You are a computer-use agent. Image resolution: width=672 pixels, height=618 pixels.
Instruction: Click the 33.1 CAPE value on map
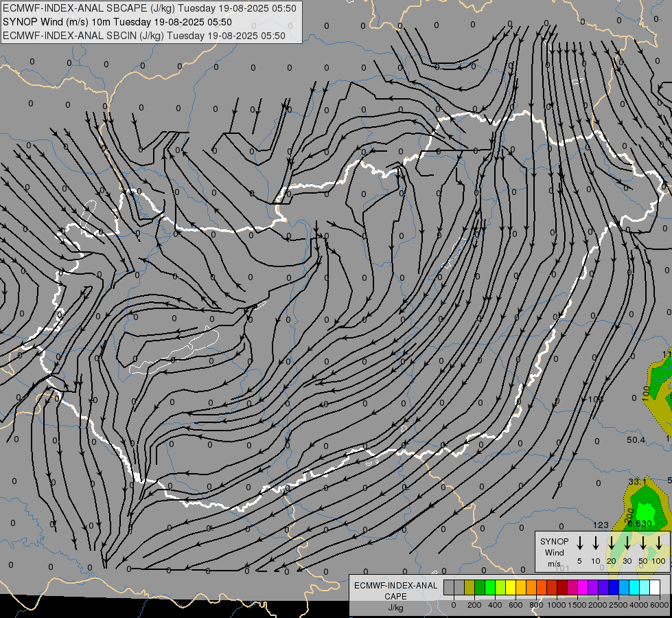coord(637,481)
